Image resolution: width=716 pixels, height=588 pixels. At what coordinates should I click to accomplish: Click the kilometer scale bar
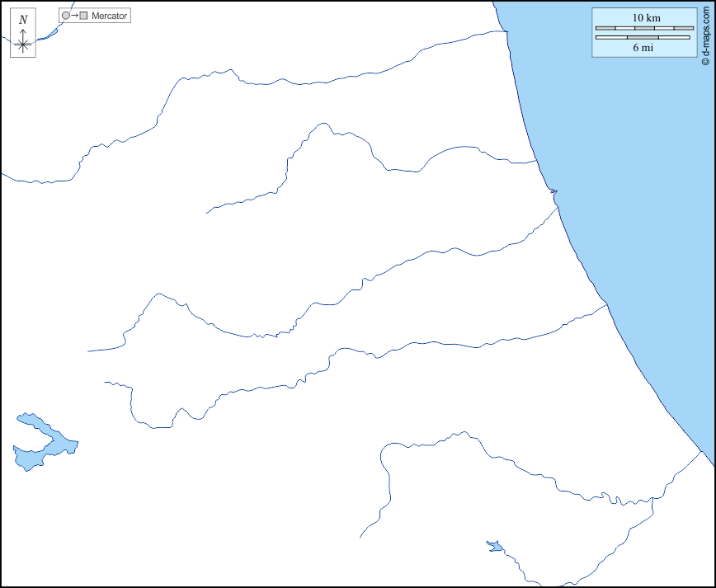pyautogui.click(x=644, y=28)
